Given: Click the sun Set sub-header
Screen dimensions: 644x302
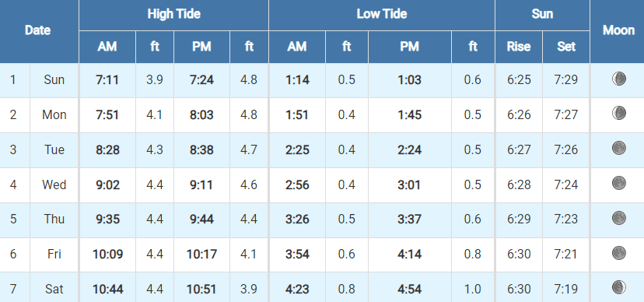Looking at the screenshot, I should pos(566,47).
